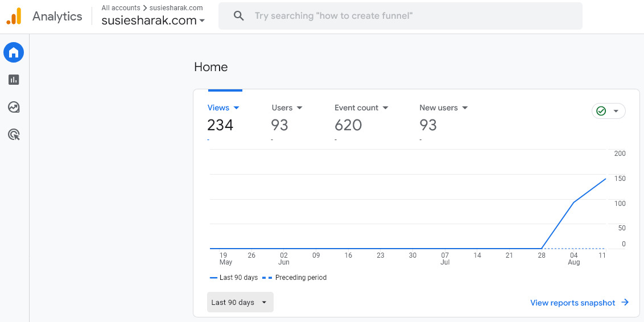The image size is (644, 322).
Task: Click View reports snapshot link
Action: point(572,303)
